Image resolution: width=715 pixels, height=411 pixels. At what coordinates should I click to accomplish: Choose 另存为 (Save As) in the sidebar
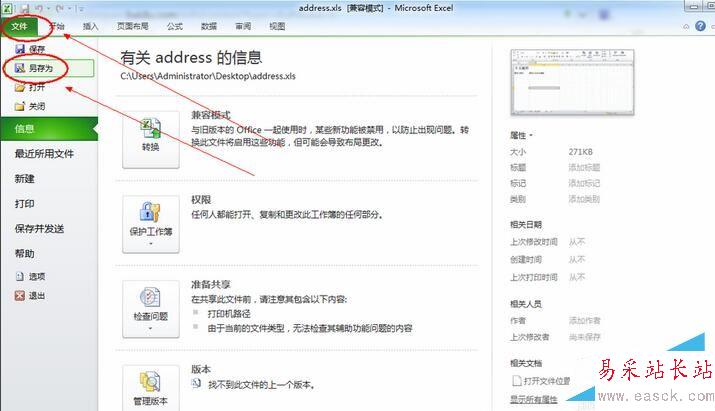tap(48, 68)
